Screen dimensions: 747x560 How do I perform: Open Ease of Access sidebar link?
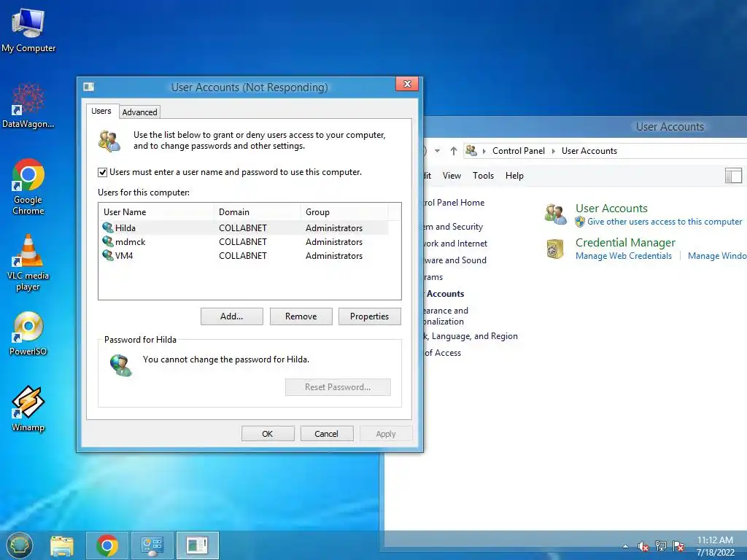[x=442, y=352]
